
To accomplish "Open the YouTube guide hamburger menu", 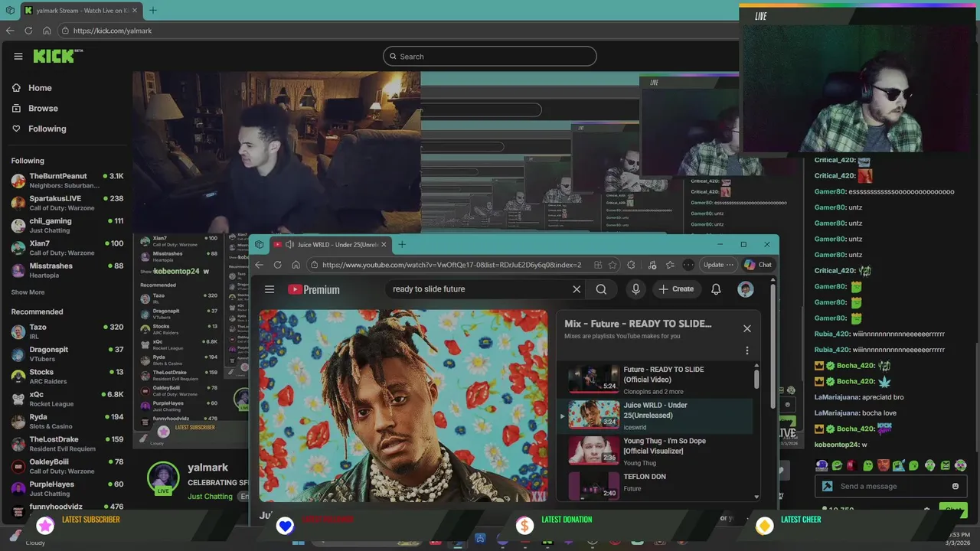I will pyautogui.click(x=269, y=289).
